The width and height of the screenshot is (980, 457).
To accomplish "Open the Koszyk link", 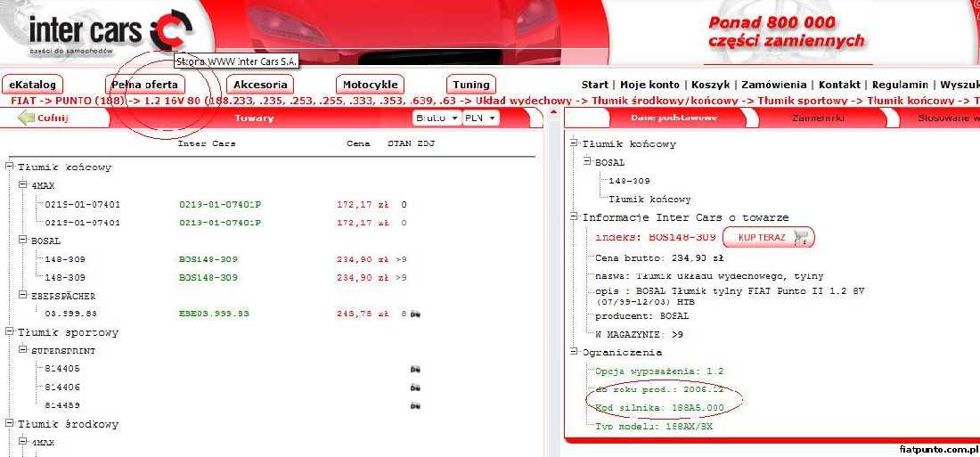I will pos(709,85).
